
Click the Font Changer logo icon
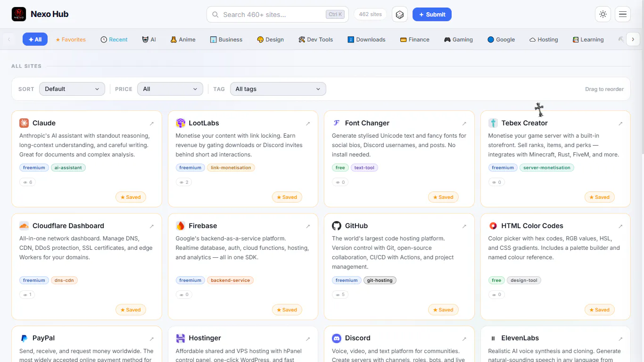click(337, 123)
